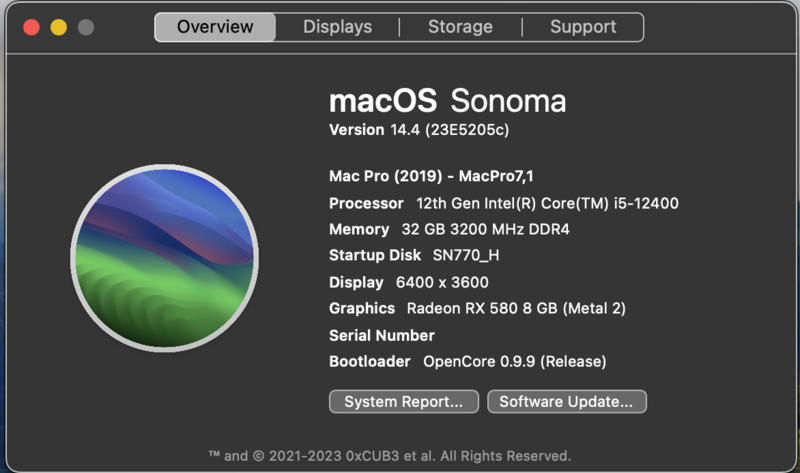Click the macOS Sonoma logo image

coord(164,258)
